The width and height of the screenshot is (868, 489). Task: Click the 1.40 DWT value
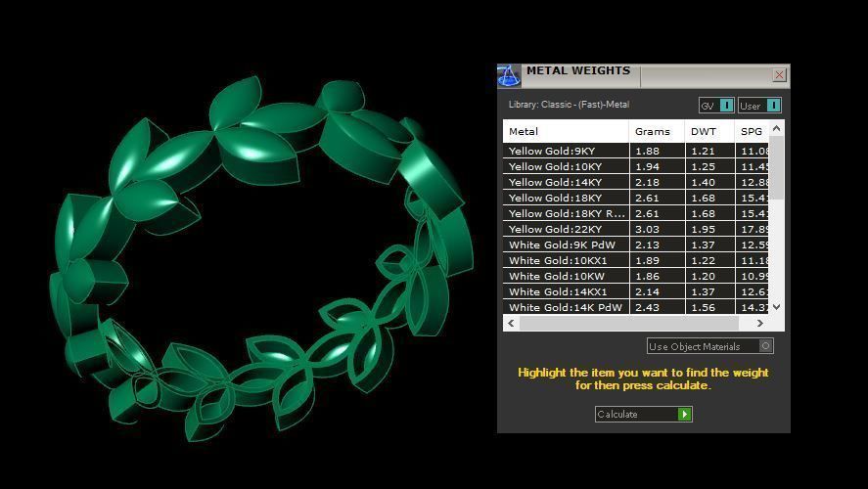(x=703, y=182)
